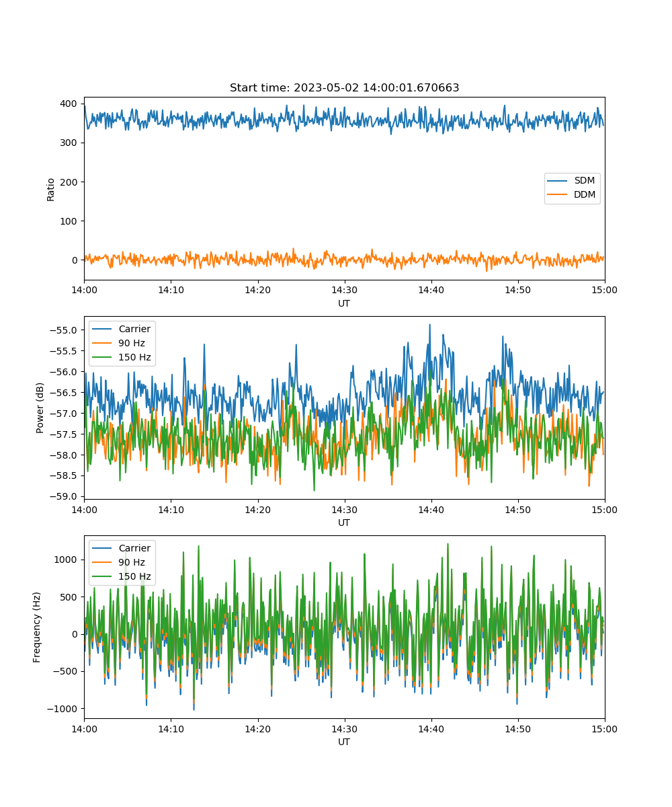Click the 'Ratio' y-axis label
The width and height of the screenshot is (672, 807).
[x=51, y=189]
